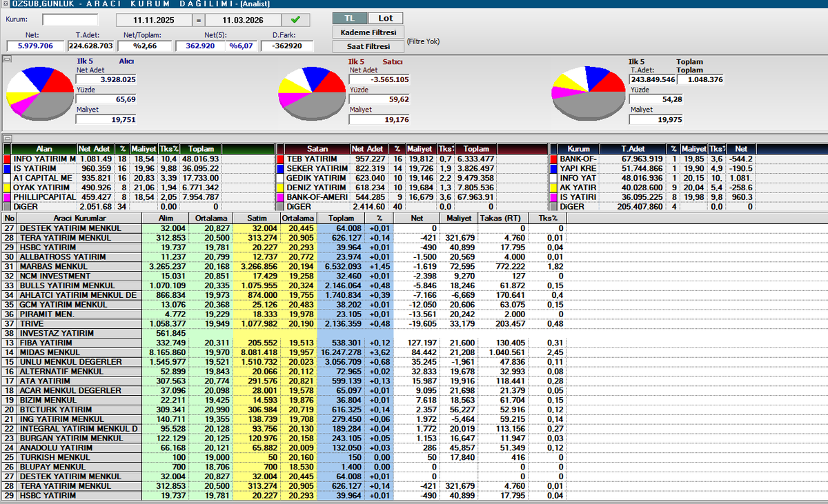The width and height of the screenshot is (828, 504).
Task: Click white swatch beside A1 CAPITAL ME
Action: (8, 178)
